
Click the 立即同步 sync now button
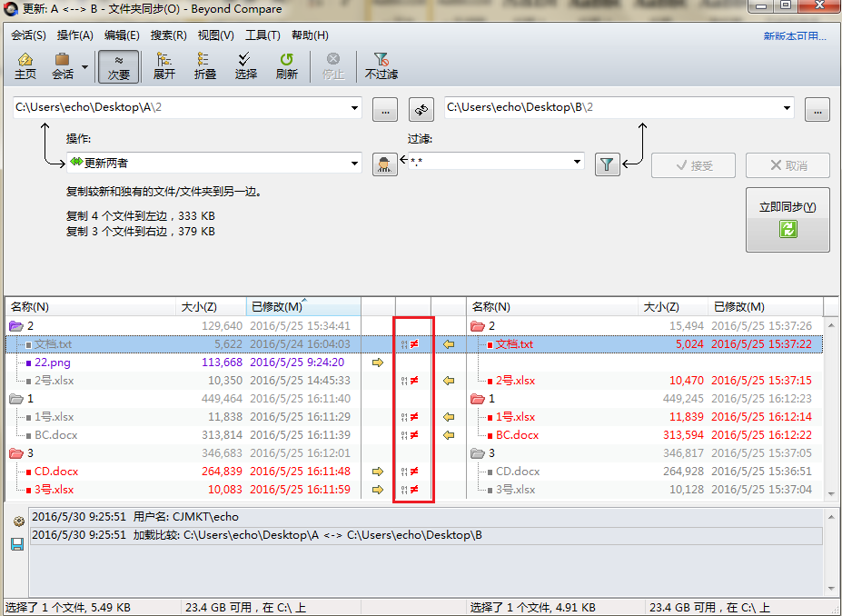pos(788,220)
